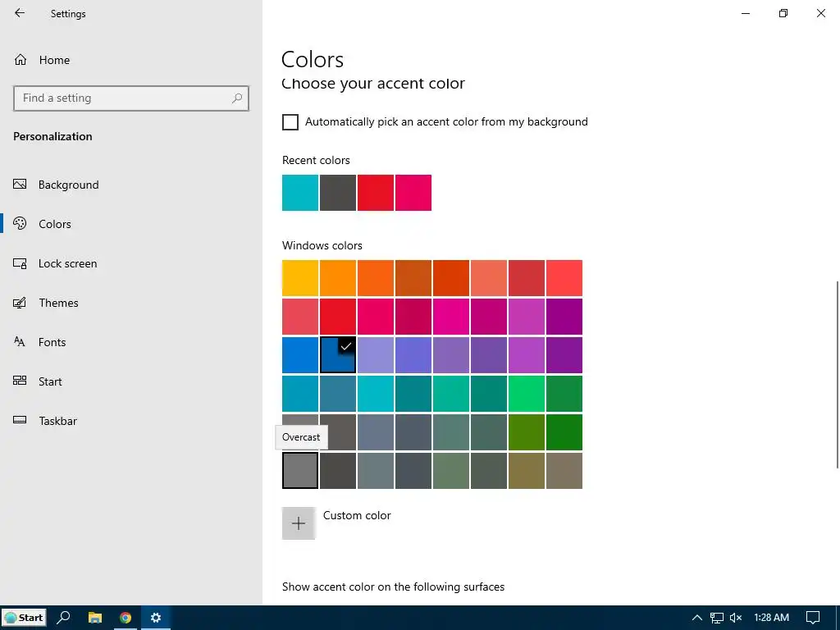Pick the Overcast gray swatch with black outline
840x630 pixels.
300,471
